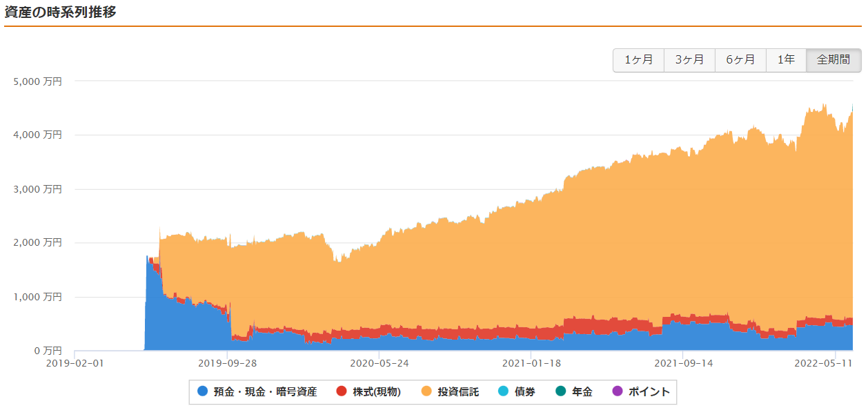The height and width of the screenshot is (408, 868).
Task: Click the 2020-05-24 date on the x-axis
Action: (x=379, y=362)
